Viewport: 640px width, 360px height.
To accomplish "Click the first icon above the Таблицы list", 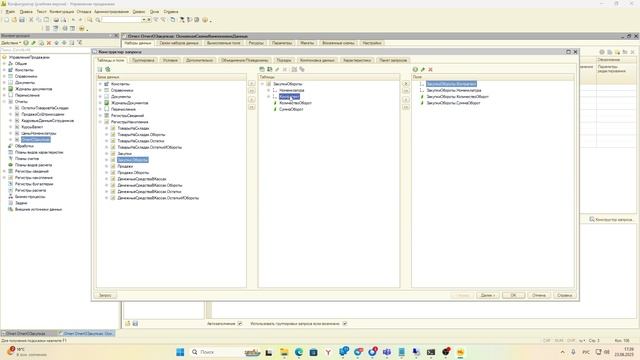I will click(x=262, y=69).
